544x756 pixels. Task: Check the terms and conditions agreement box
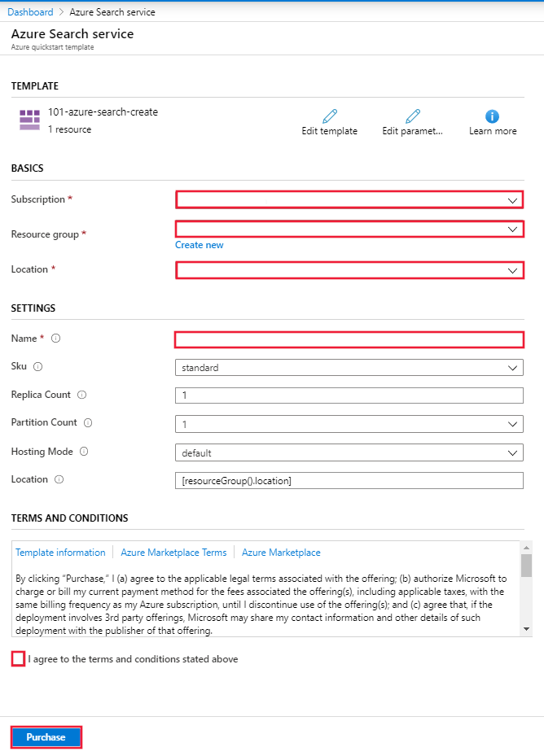tap(18, 659)
